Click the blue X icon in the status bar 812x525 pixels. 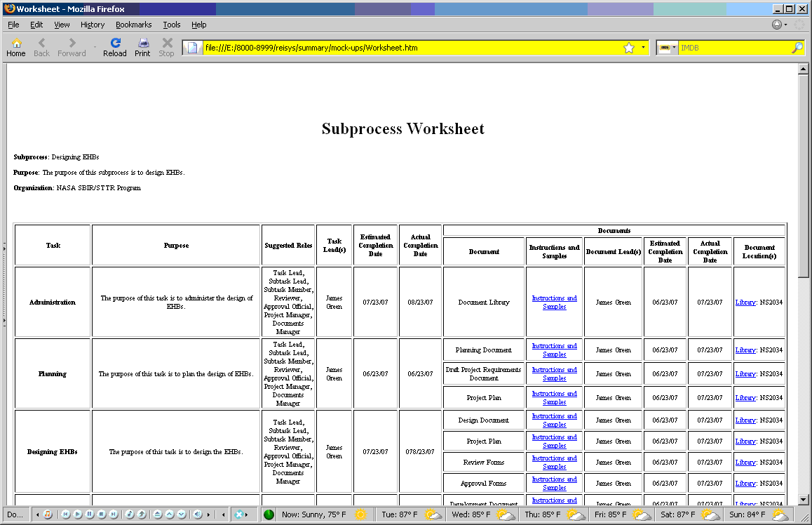pyautogui.click(x=238, y=514)
